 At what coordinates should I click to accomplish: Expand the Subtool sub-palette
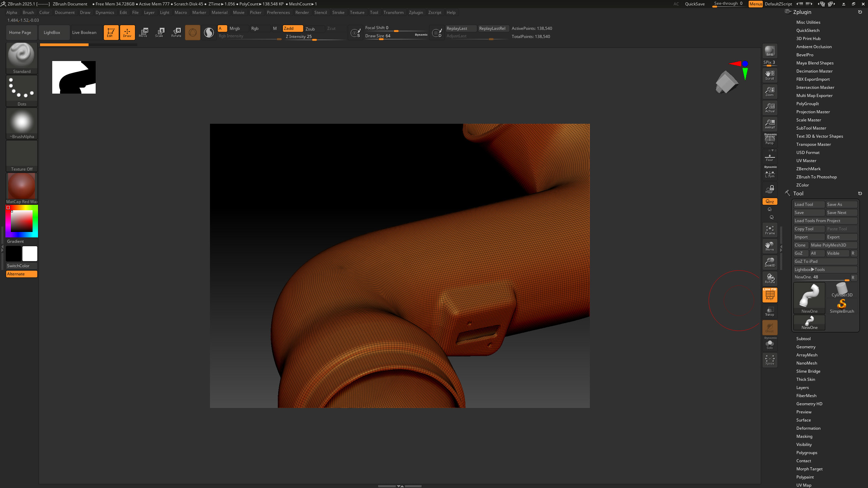[x=803, y=338]
